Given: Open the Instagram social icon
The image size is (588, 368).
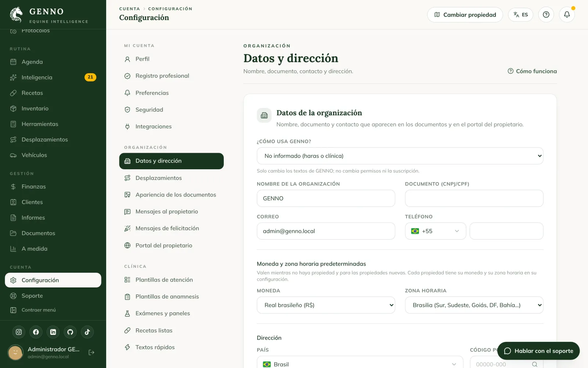Looking at the screenshot, I should [x=19, y=332].
